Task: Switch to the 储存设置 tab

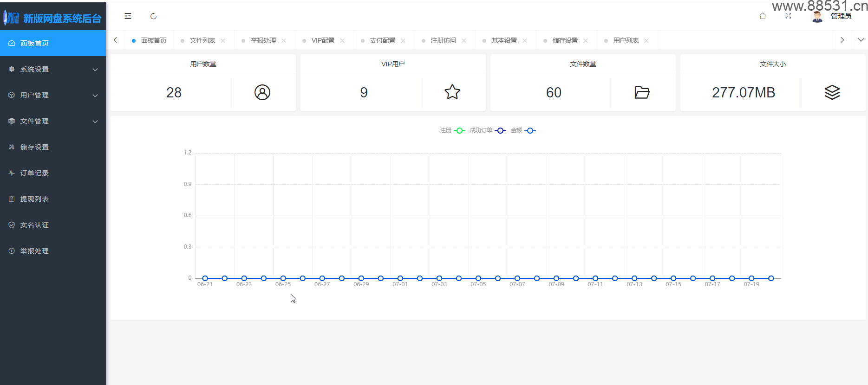Action: tap(565, 40)
